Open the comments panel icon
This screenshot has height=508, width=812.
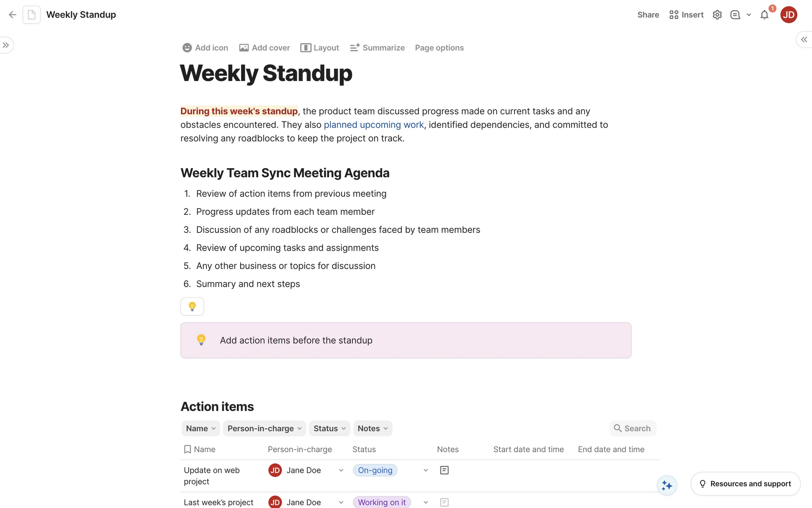pyautogui.click(x=735, y=14)
